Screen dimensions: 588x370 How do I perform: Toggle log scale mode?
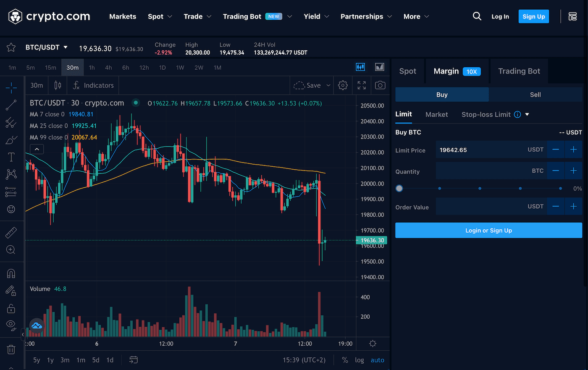[360, 360]
